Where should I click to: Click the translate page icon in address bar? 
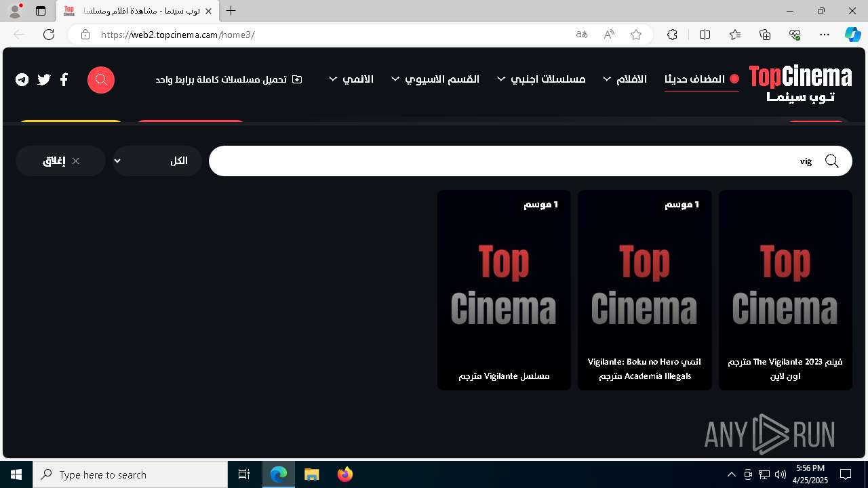pos(582,35)
